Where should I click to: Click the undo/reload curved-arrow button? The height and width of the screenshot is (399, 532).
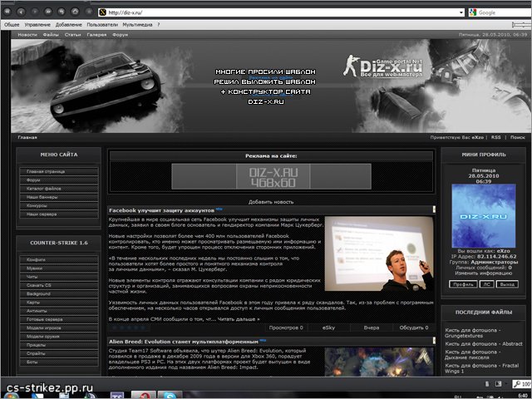pyautogui.click(x=62, y=12)
